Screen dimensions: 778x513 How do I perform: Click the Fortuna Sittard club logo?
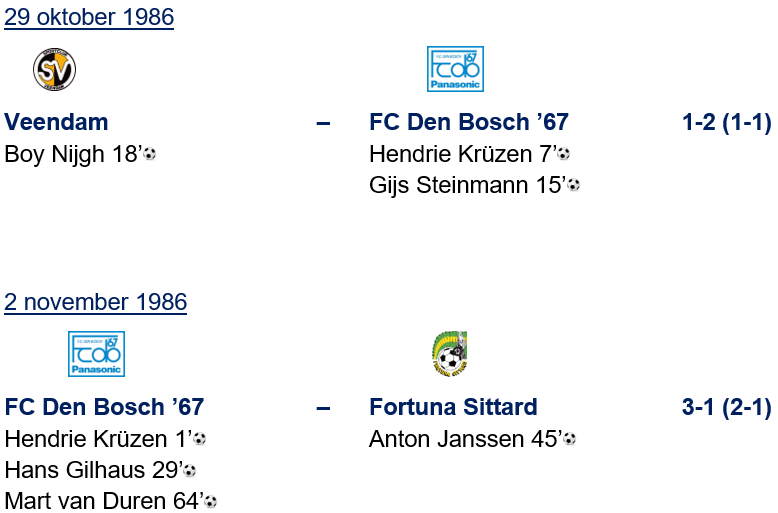click(450, 354)
